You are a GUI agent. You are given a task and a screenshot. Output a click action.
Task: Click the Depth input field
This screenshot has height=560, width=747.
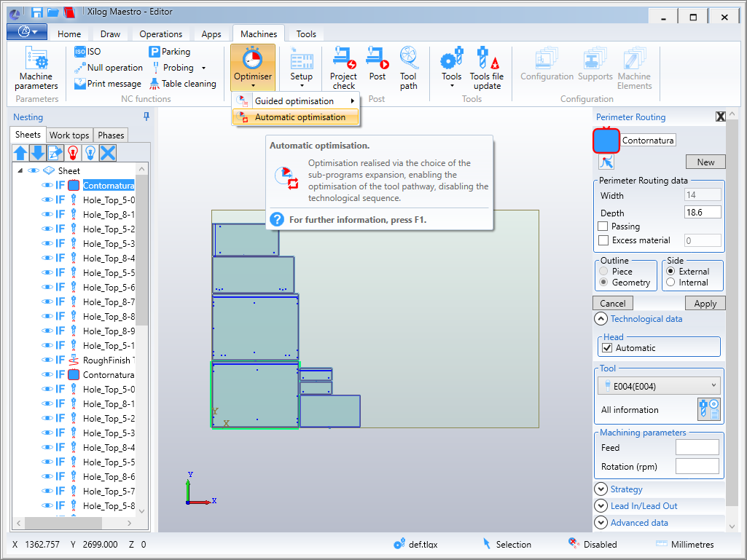[703, 213]
